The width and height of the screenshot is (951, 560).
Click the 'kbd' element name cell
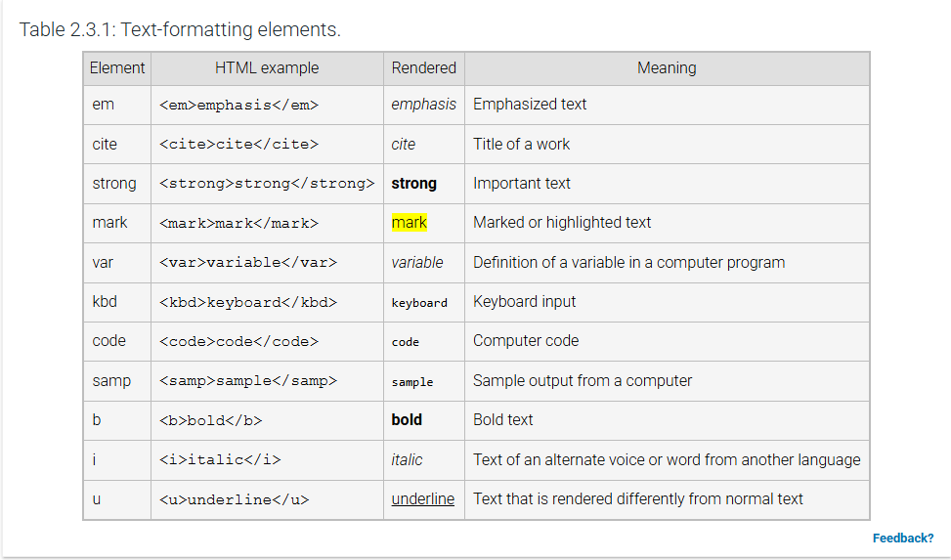coord(105,302)
